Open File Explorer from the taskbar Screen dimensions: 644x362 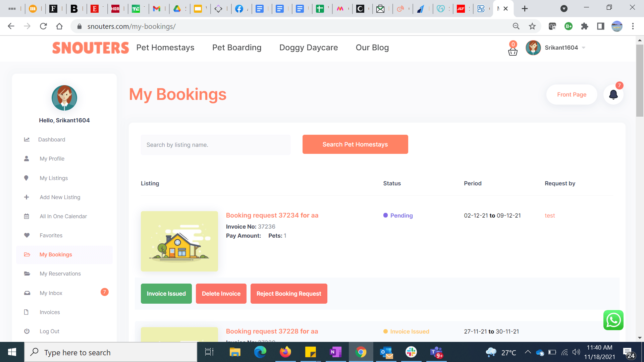(235, 352)
